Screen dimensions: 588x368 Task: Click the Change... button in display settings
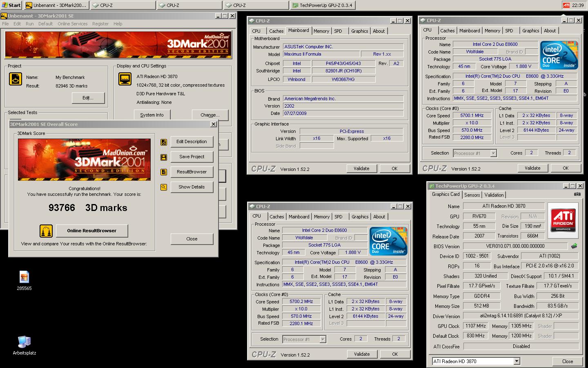(210, 115)
